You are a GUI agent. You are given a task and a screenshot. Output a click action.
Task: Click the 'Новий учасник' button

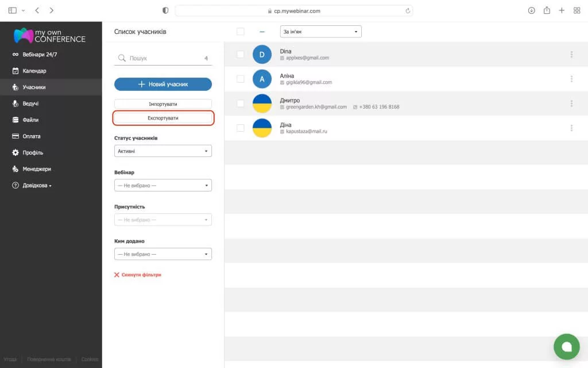163,84
